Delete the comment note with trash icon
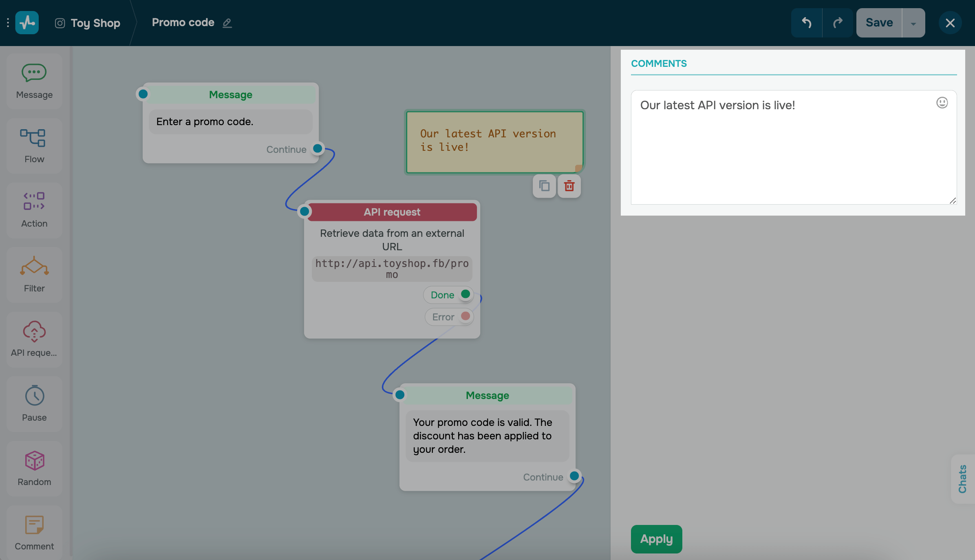Image resolution: width=975 pixels, height=560 pixels. click(x=569, y=186)
